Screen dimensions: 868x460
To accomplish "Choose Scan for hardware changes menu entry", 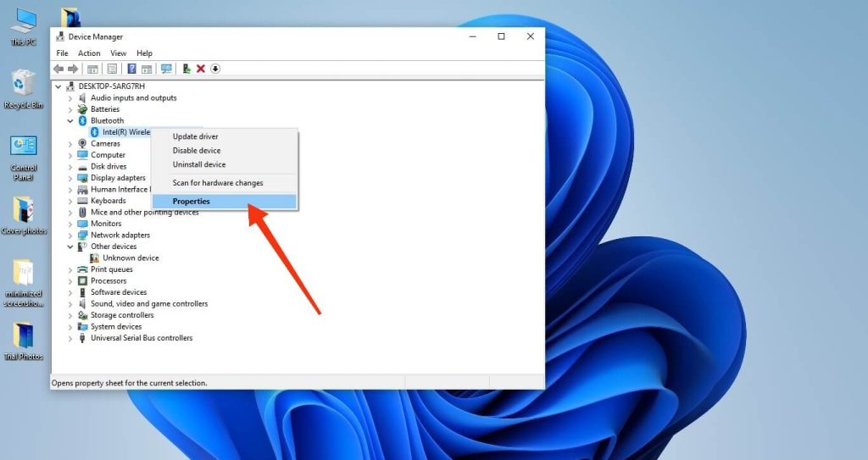I will (225, 183).
